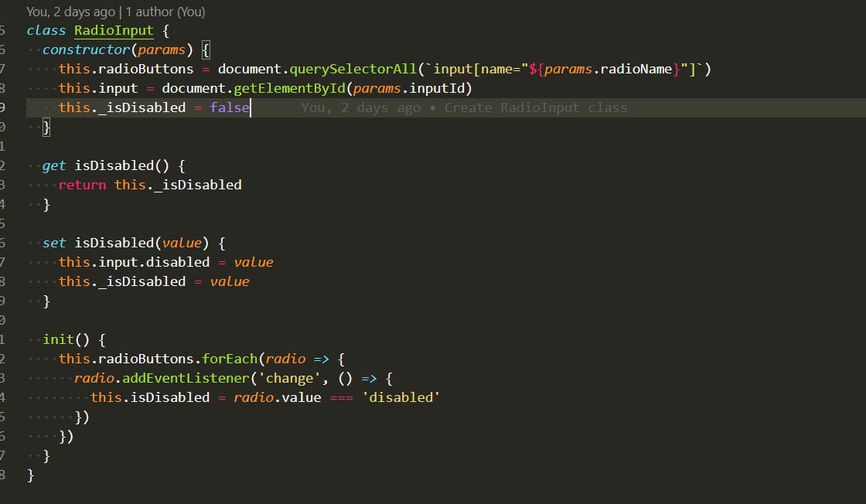Click the 'You, 2 days ago | 1 author (You)' code lens

pyautogui.click(x=116, y=12)
